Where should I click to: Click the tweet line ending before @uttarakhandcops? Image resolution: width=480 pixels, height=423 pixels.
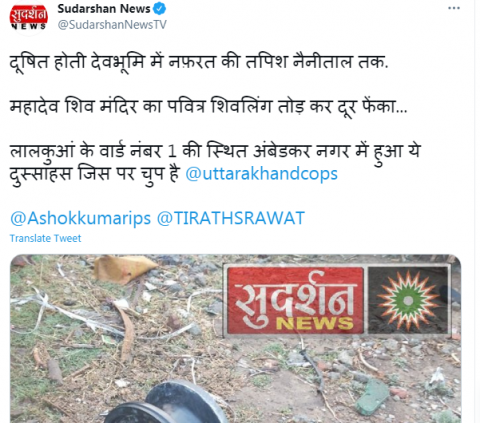[x=95, y=174]
